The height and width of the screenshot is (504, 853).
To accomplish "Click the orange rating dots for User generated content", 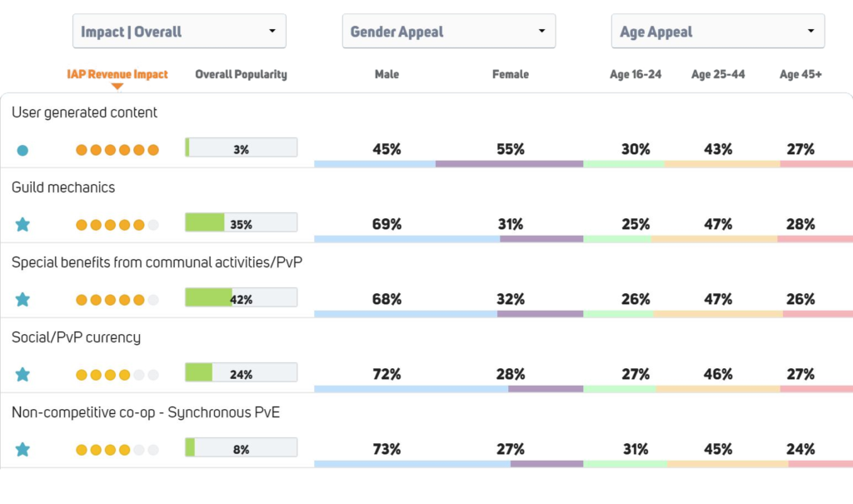I will coord(117,150).
